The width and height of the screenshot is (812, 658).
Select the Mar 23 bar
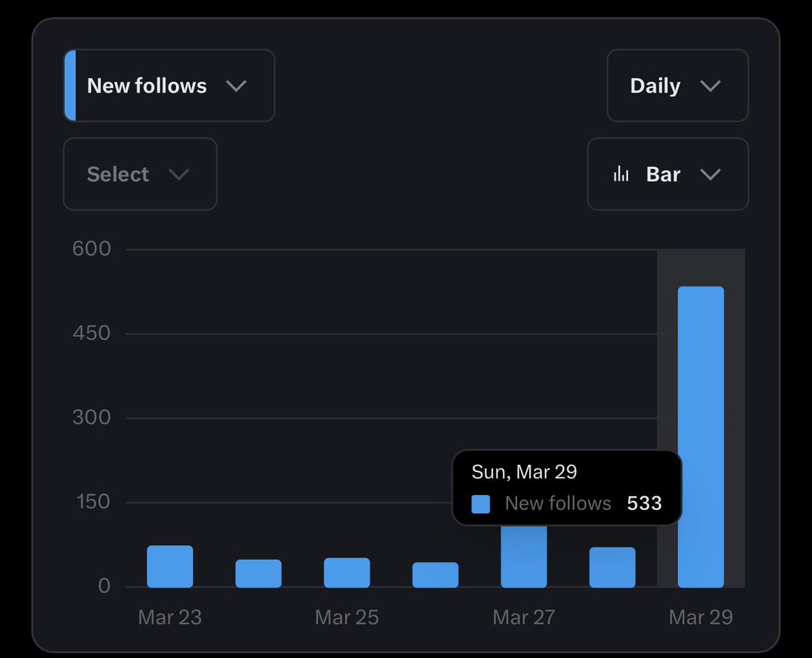(170, 567)
